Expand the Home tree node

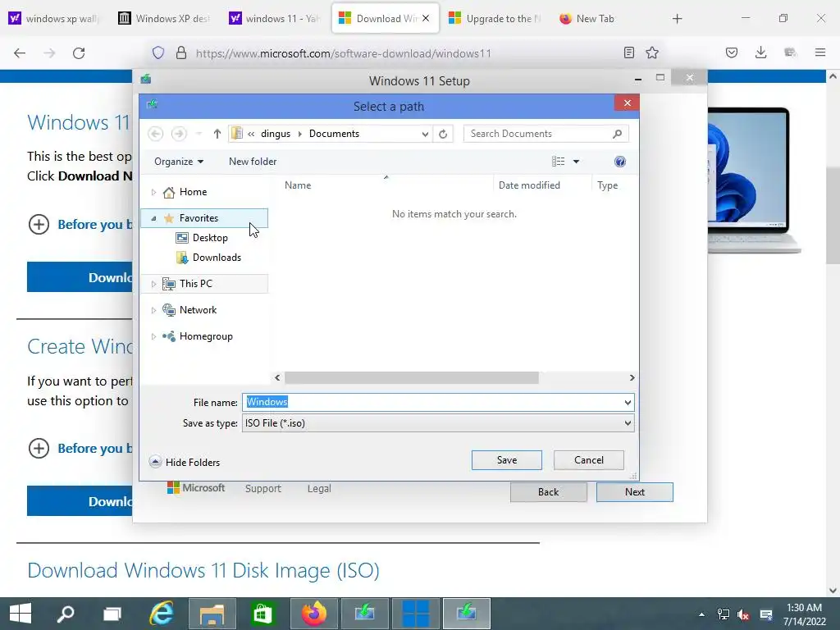point(153,192)
